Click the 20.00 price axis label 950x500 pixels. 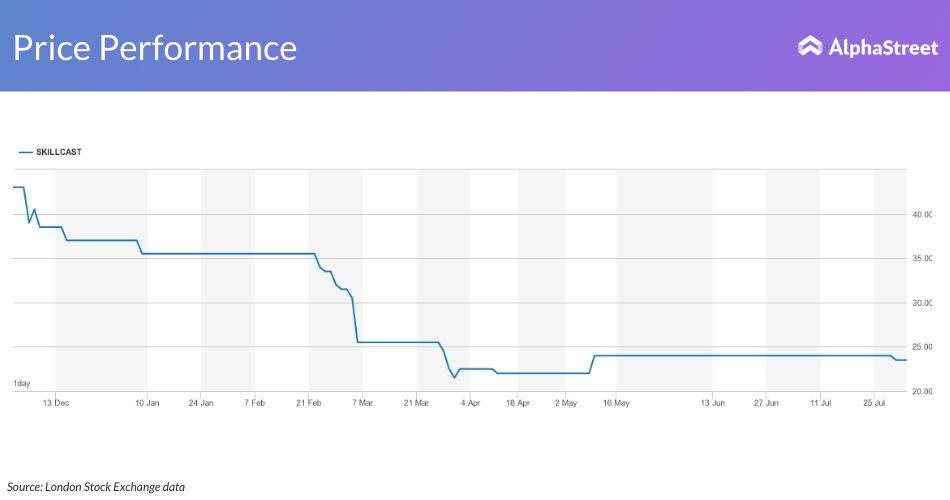[921, 391]
